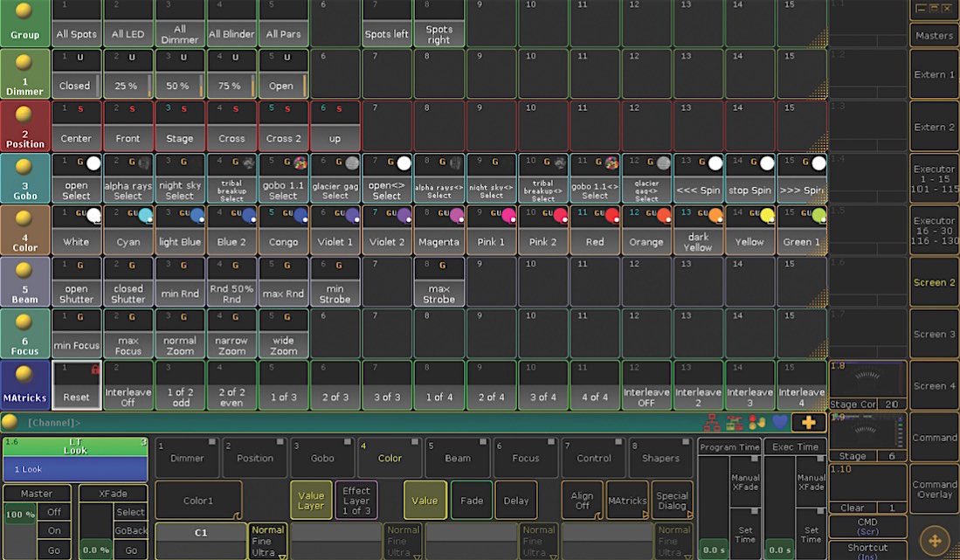Image resolution: width=960 pixels, height=560 pixels.
Task: Click the Clear view button
Action: (867, 488)
